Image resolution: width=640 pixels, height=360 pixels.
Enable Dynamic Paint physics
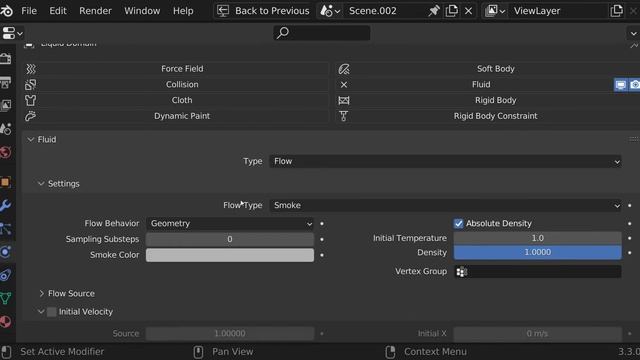click(x=176, y=116)
